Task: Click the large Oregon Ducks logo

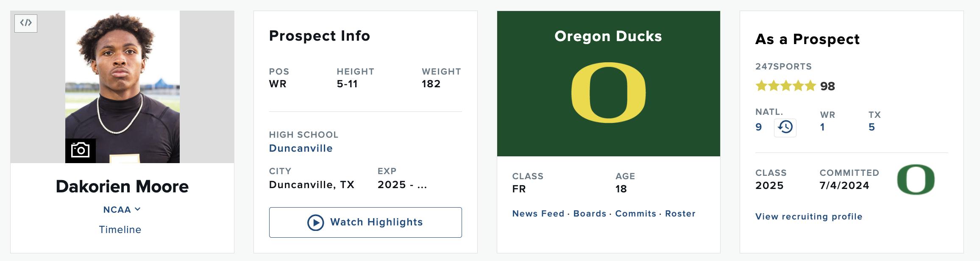Action: pos(608,92)
